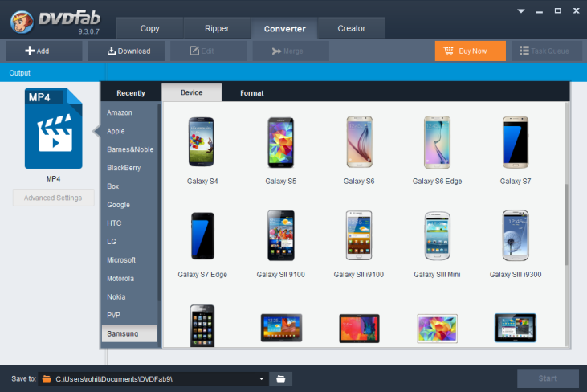Image resolution: width=587 pixels, height=392 pixels.
Task: Select HTC in the brand list
Action: pyautogui.click(x=114, y=223)
